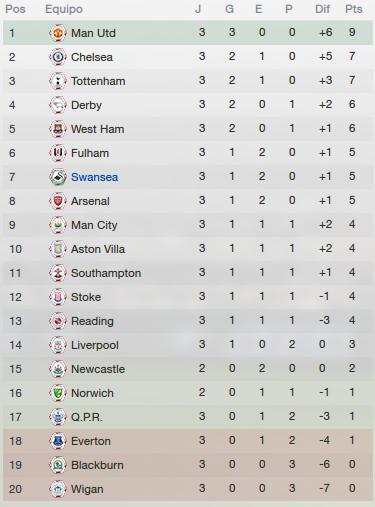Select the Wigan badge icon
The width and height of the screenshot is (375, 507).
(58, 489)
